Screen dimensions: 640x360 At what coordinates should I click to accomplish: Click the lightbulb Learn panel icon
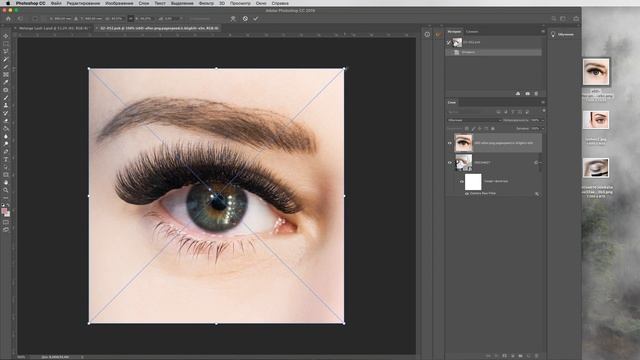(x=553, y=35)
